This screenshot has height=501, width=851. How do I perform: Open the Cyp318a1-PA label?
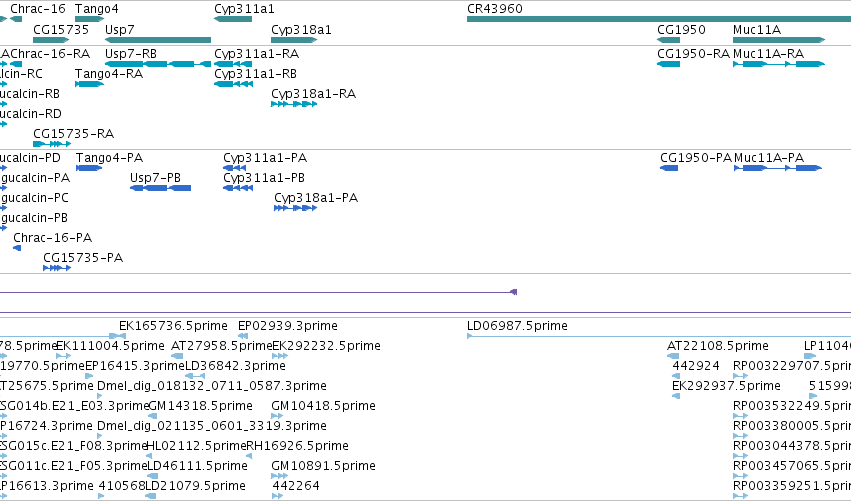point(316,198)
